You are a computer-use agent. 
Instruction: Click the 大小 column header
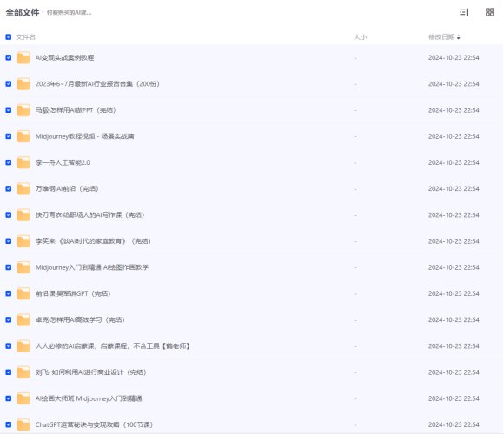coord(360,37)
